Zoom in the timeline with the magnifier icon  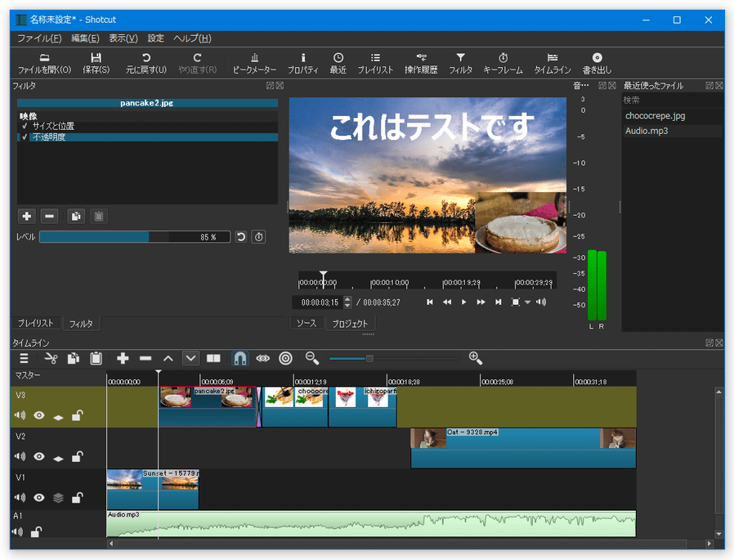pos(477,358)
